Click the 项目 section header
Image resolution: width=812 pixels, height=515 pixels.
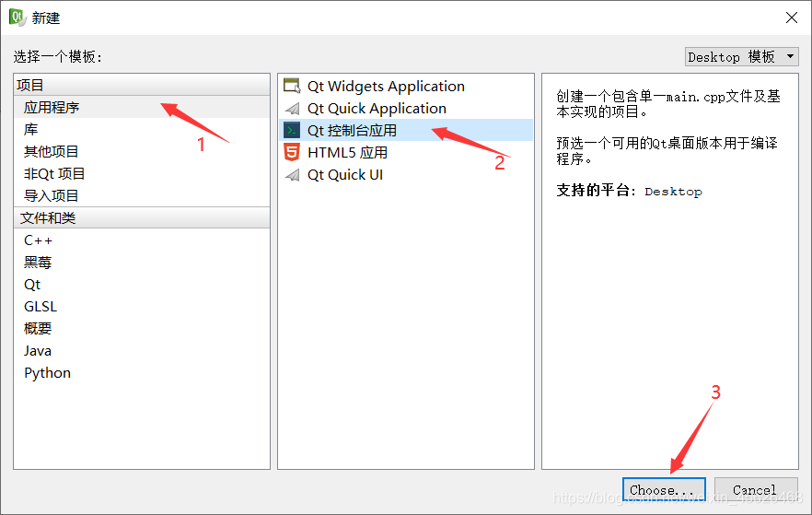click(142, 85)
